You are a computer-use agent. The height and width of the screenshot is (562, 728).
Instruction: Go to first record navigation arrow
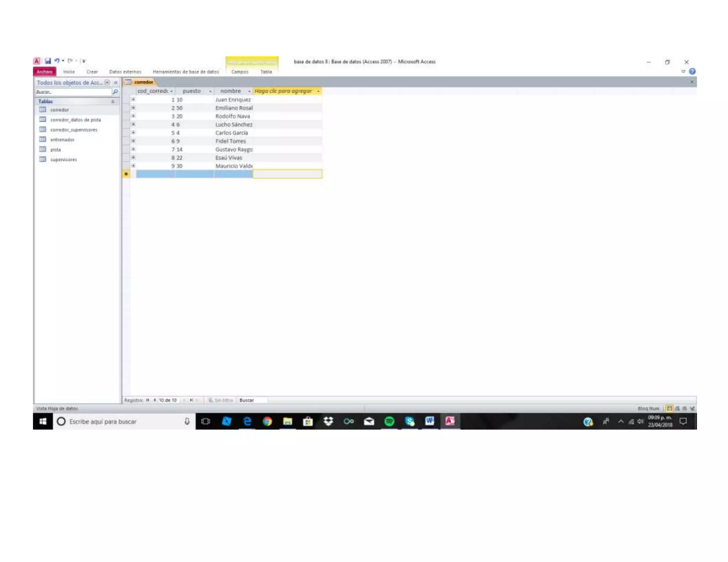[x=148, y=400]
